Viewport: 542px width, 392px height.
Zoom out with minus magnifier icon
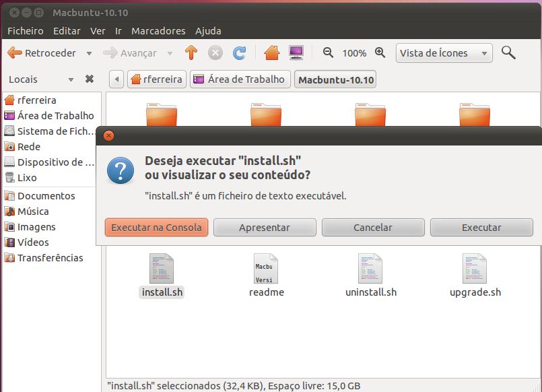[x=328, y=53]
